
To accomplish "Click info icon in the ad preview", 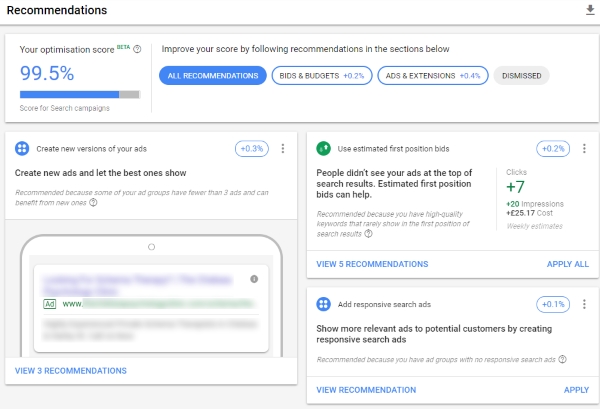I will click(x=254, y=279).
